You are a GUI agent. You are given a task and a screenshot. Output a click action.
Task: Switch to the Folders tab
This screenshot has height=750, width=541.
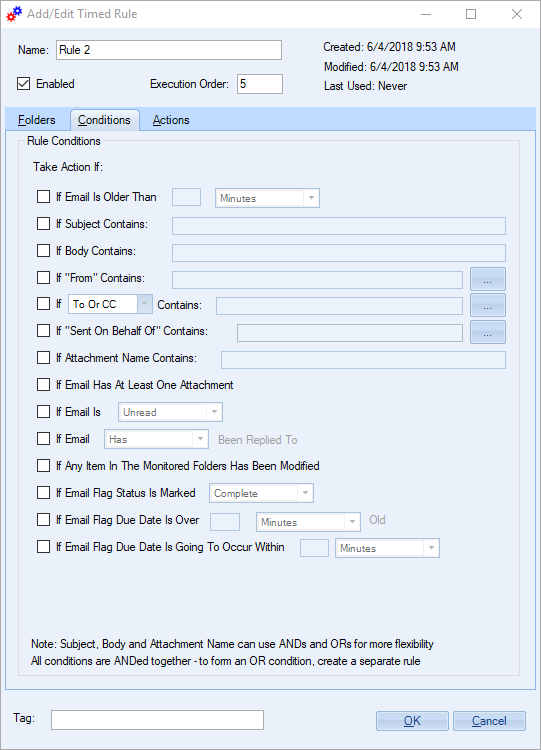(x=37, y=120)
